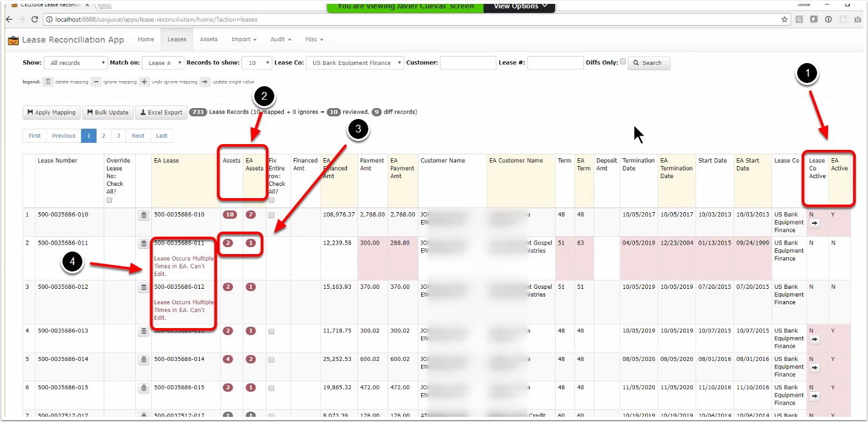This screenshot has width=868, height=422.
Task: Go to page 2 in pagination
Action: [103, 136]
